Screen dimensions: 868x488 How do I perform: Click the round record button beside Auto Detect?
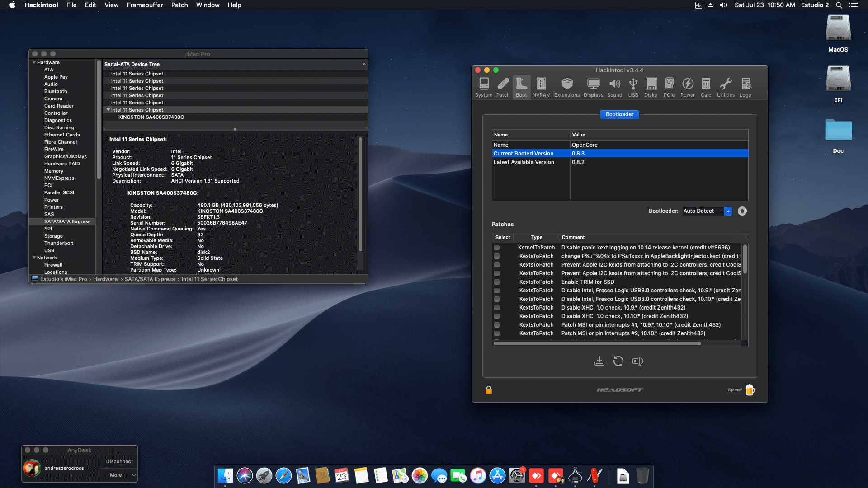742,211
